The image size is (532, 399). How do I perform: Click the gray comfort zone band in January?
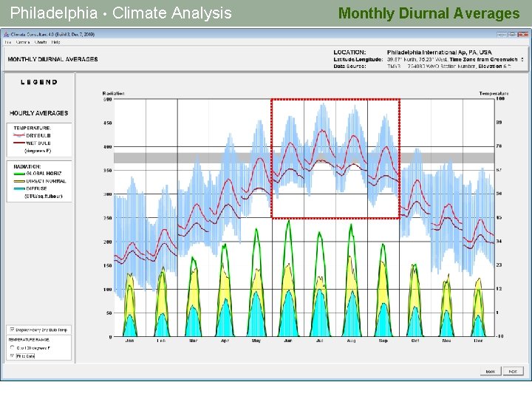tap(129, 158)
